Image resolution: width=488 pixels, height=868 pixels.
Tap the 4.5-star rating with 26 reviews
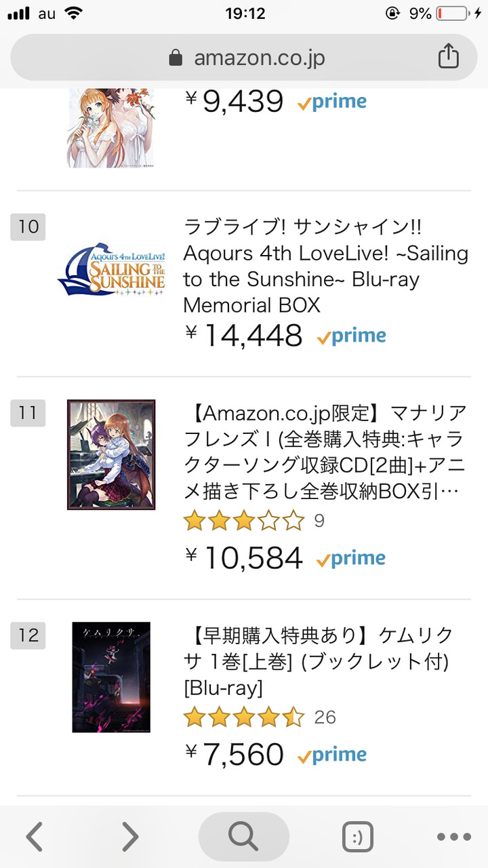click(244, 717)
